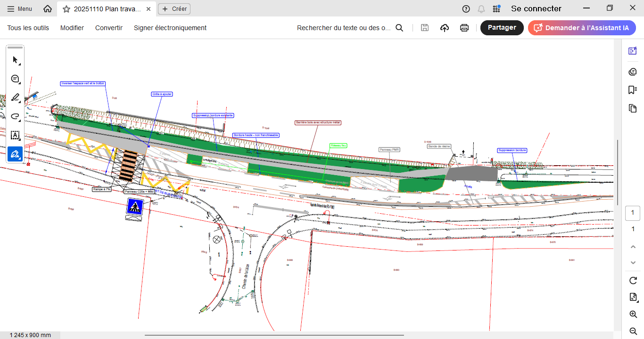Go to previous page chevron

tap(633, 247)
